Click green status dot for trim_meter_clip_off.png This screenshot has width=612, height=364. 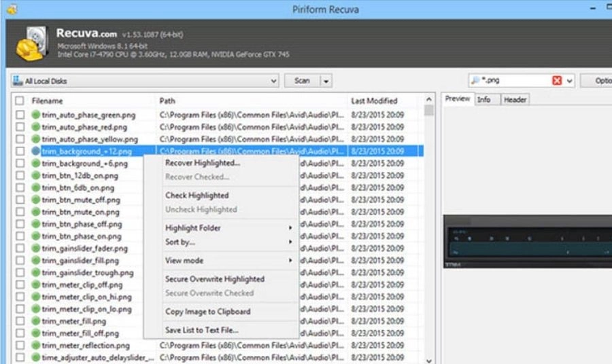(36, 285)
